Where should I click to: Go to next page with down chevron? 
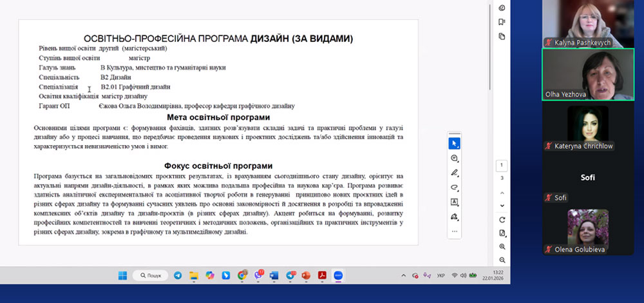502,205
